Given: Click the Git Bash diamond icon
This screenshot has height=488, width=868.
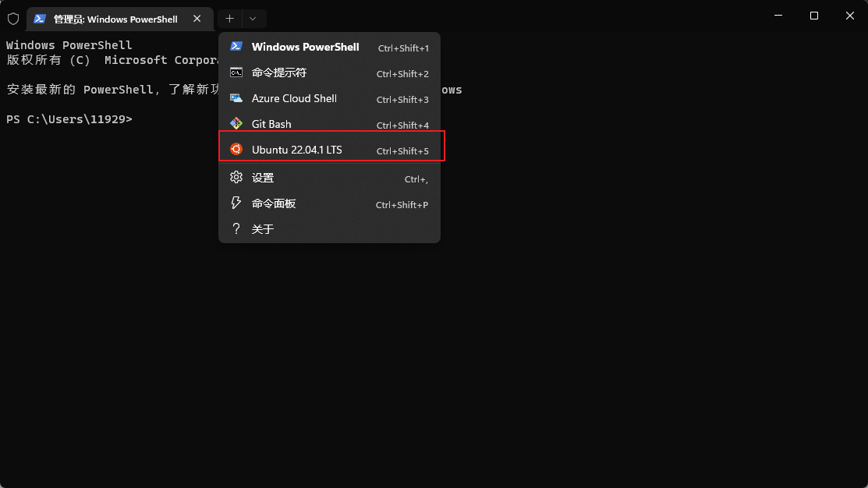Looking at the screenshot, I should (236, 123).
